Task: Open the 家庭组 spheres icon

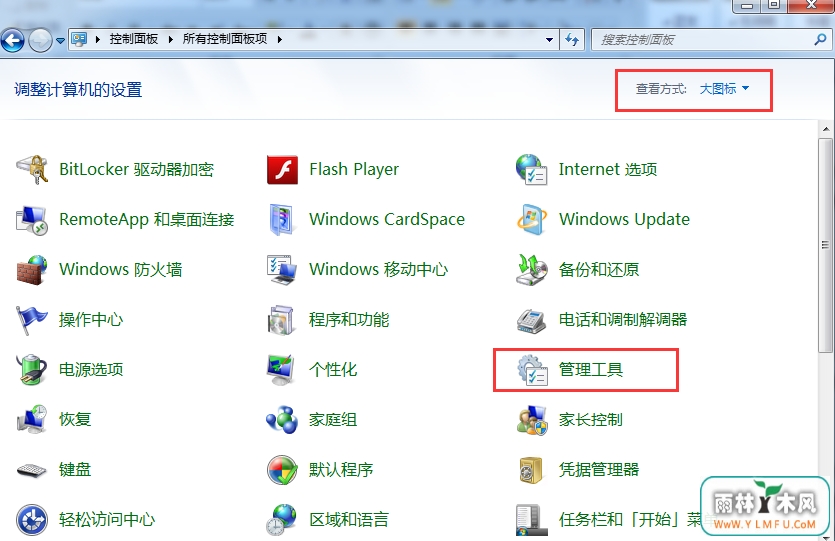Action: tap(281, 420)
